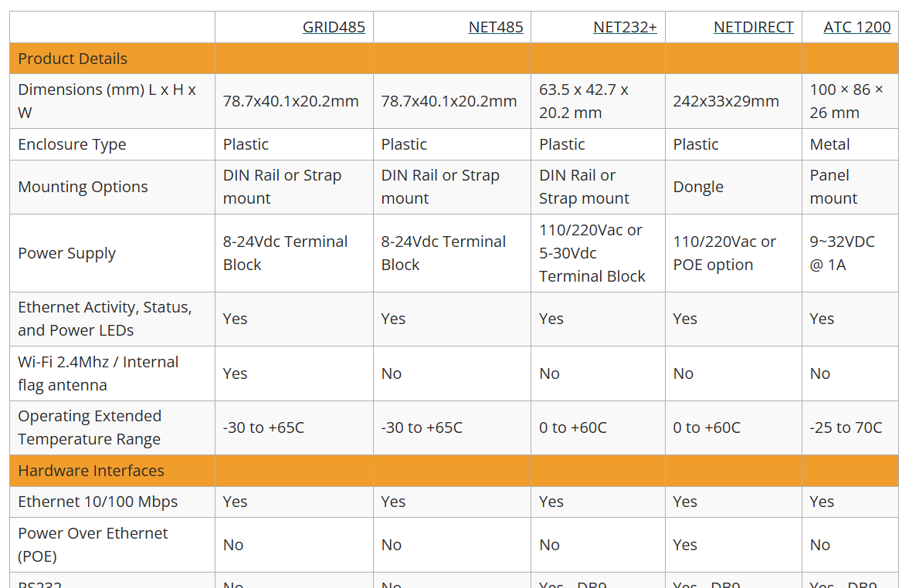
Task: Click the Hardware Interfaces section header
Action: (x=91, y=471)
